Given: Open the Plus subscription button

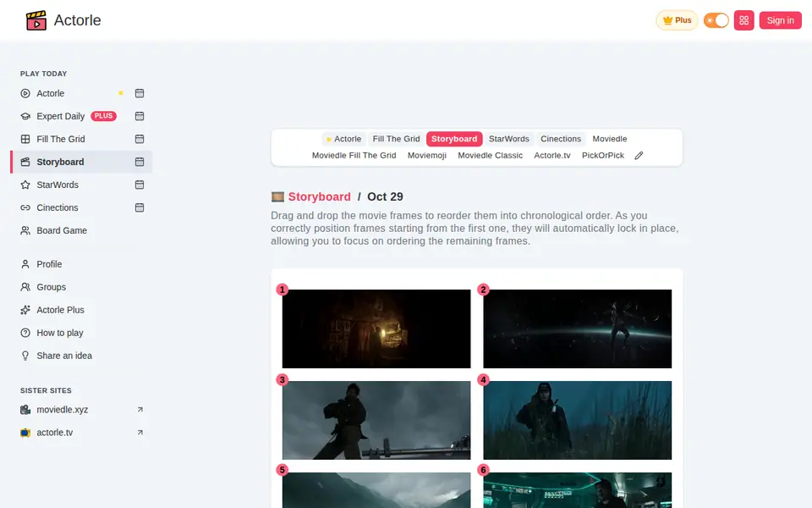Looking at the screenshot, I should coord(677,20).
